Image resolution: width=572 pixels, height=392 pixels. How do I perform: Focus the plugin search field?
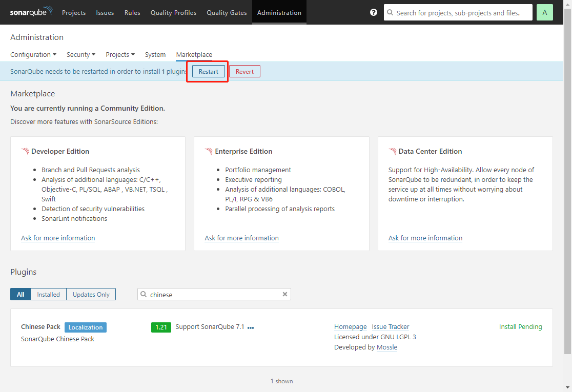click(x=214, y=294)
